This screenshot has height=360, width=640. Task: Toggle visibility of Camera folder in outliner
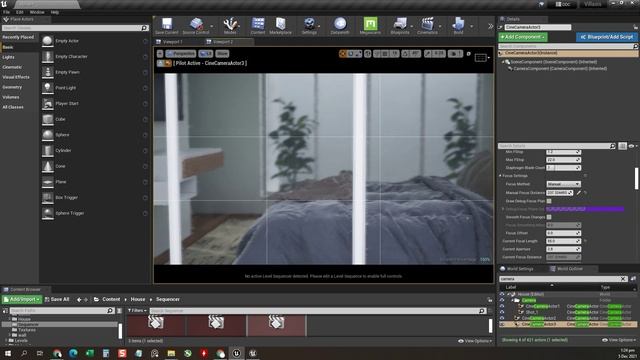[x=502, y=300]
